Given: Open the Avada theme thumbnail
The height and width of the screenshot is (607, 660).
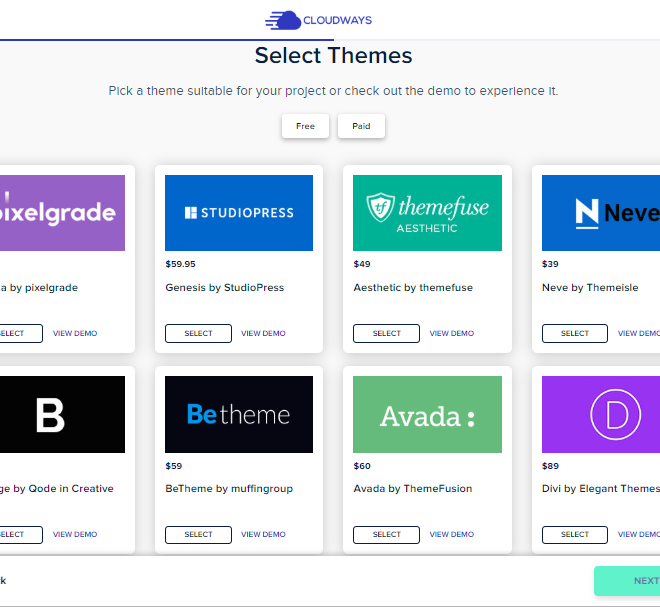Looking at the screenshot, I should [427, 415].
